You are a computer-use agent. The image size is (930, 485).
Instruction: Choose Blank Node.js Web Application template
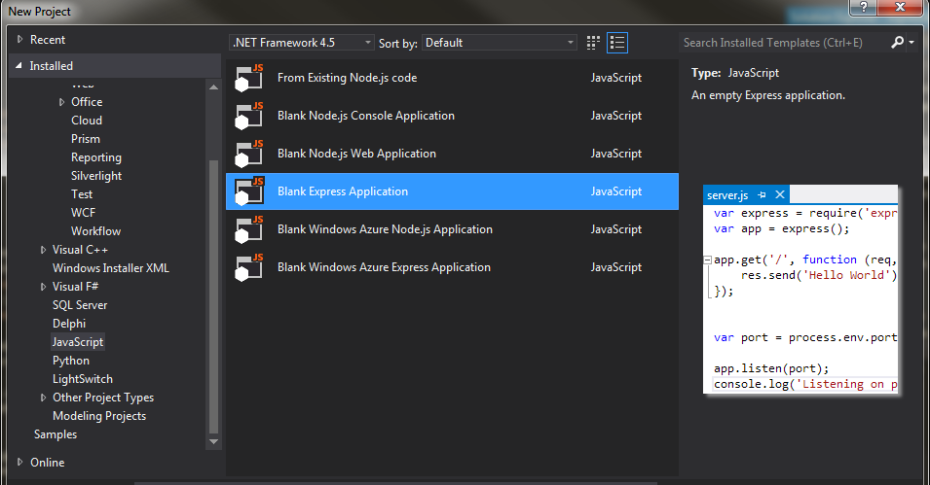[356, 154]
